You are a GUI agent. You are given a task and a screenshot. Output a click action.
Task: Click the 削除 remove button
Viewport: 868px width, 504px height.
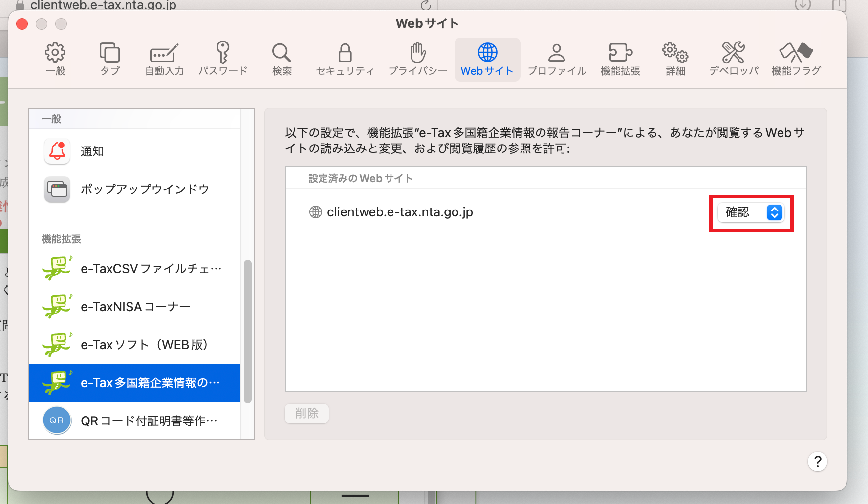[x=307, y=414]
